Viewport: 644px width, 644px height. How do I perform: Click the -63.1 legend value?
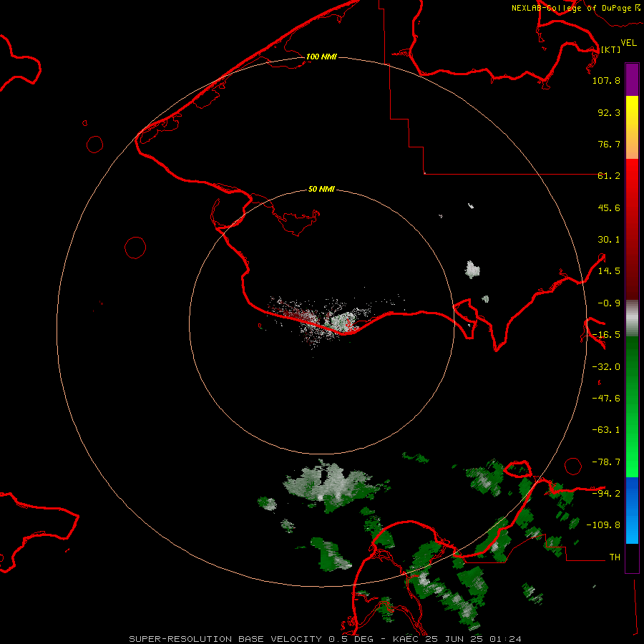tap(606, 430)
